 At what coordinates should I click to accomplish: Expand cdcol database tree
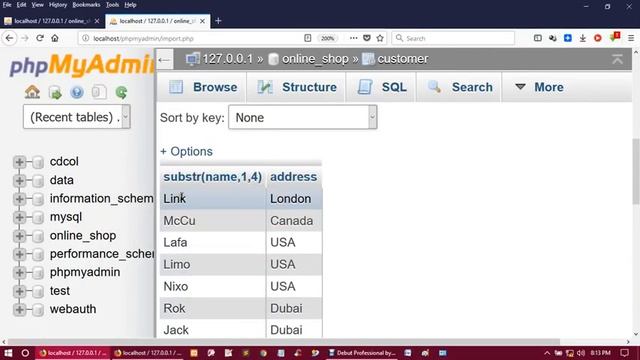(19, 162)
